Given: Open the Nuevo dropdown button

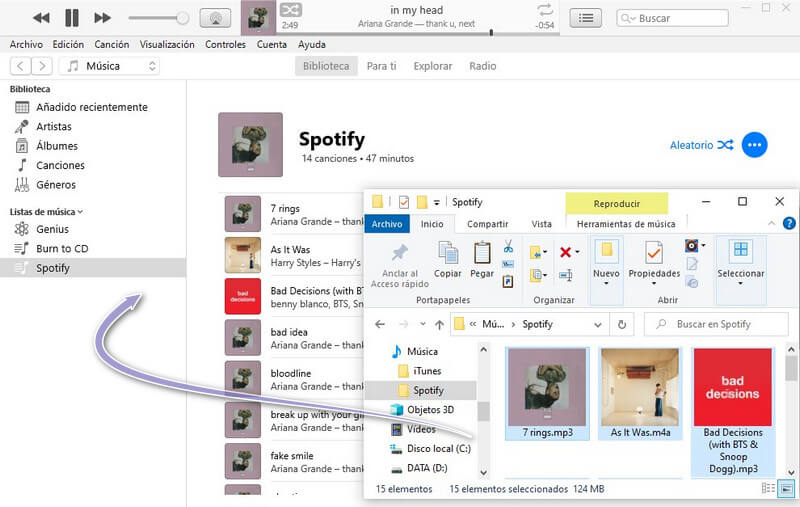Looking at the screenshot, I should pos(606,268).
